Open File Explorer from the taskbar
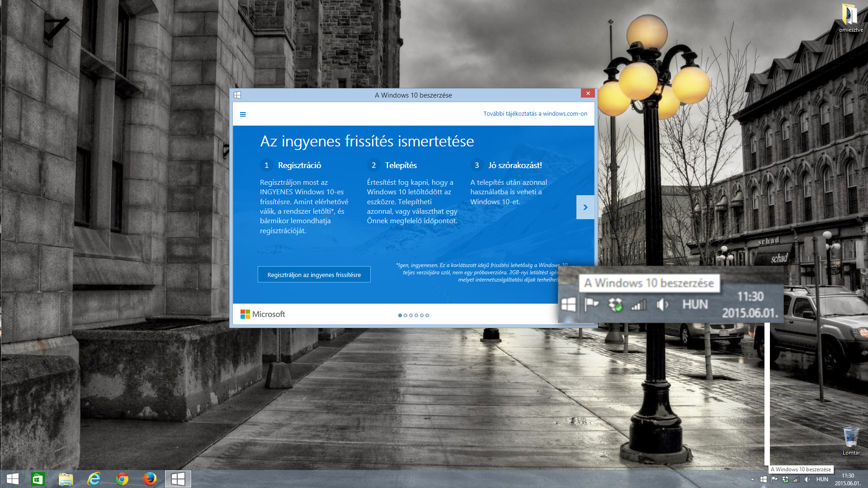868x488 pixels. (x=66, y=479)
